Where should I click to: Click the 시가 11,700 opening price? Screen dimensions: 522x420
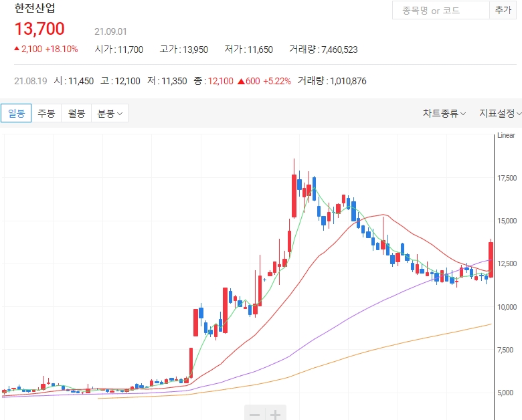119,49
